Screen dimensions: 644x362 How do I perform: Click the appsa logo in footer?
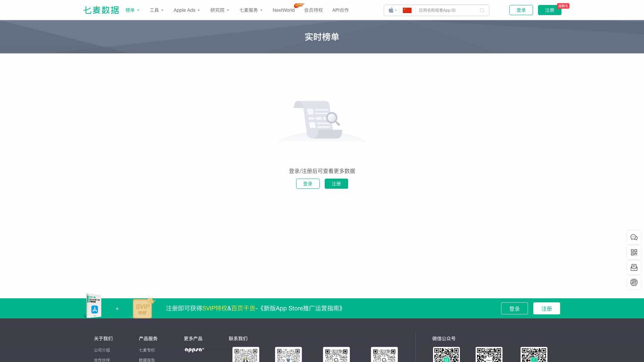pyautogui.click(x=194, y=350)
